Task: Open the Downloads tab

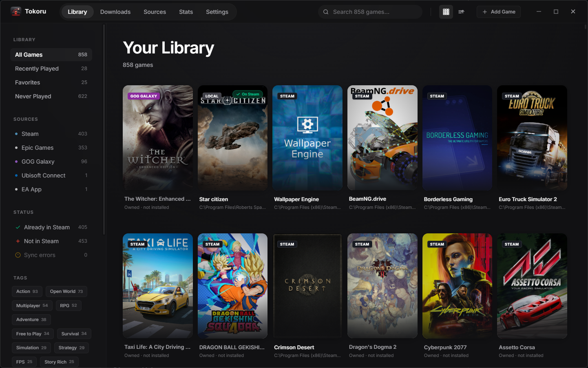Action: pos(115,12)
